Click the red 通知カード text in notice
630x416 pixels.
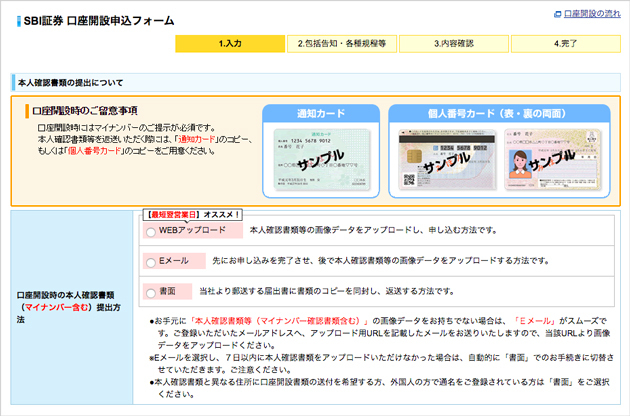(x=196, y=139)
